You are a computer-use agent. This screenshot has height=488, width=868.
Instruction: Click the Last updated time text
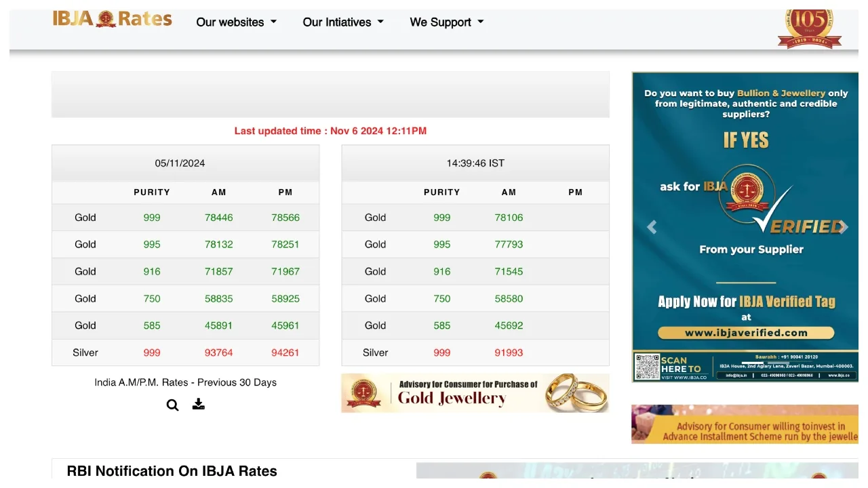[x=330, y=131]
